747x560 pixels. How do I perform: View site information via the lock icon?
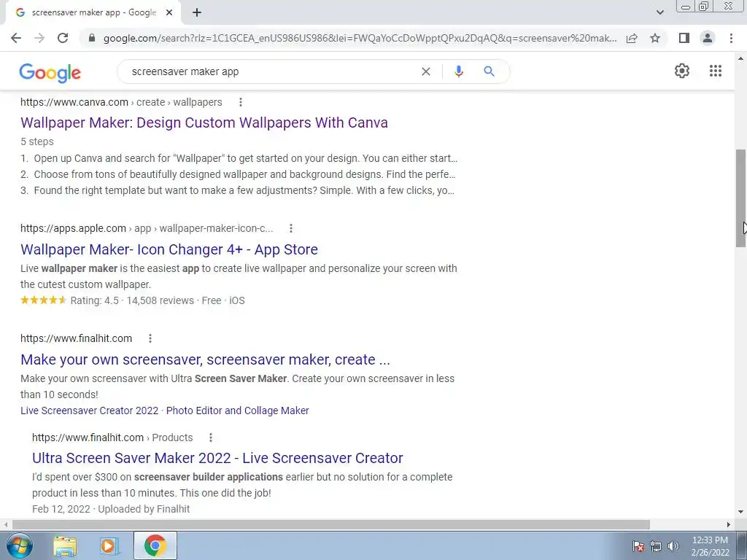coord(92,38)
